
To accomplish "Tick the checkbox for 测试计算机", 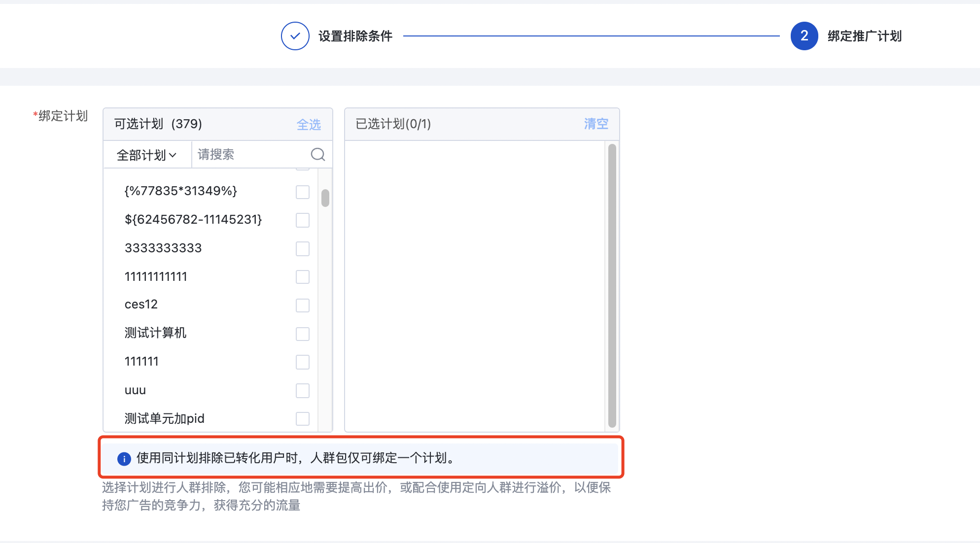I will (x=302, y=334).
